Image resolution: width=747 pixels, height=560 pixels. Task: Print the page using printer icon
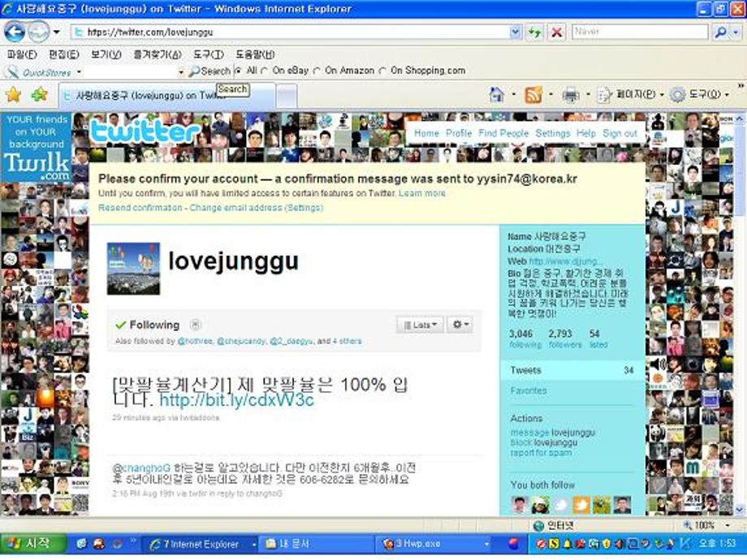570,95
